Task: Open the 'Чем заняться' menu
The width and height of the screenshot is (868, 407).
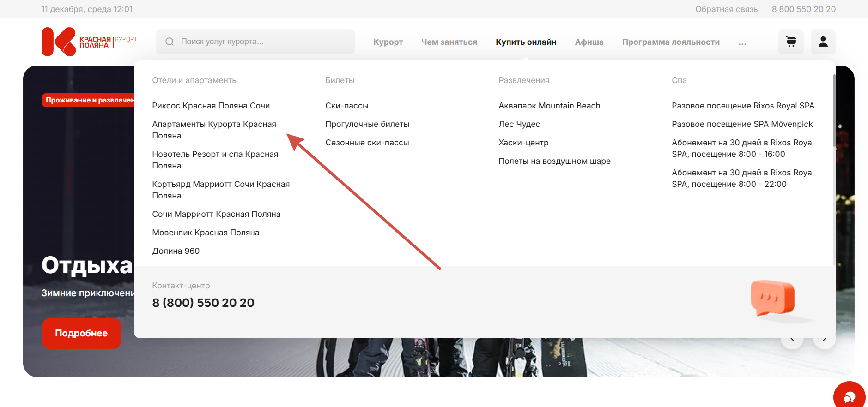Action: [449, 42]
